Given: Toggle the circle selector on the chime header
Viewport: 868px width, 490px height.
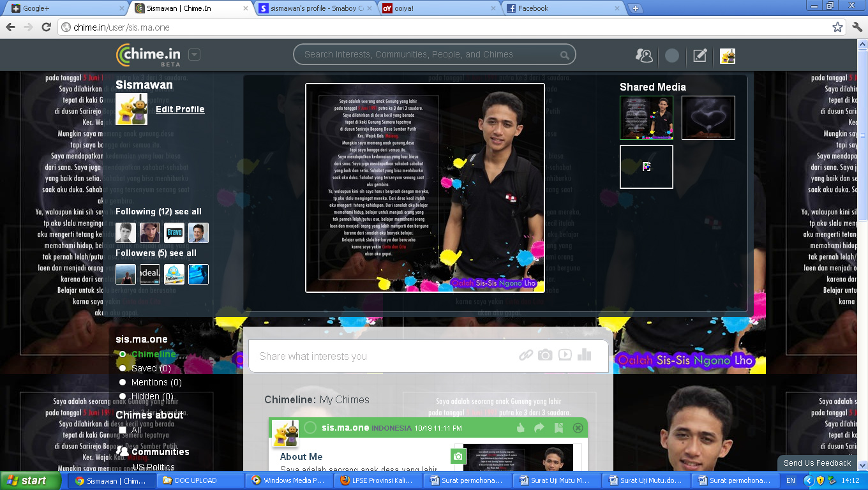Looking at the screenshot, I should click(x=310, y=427).
